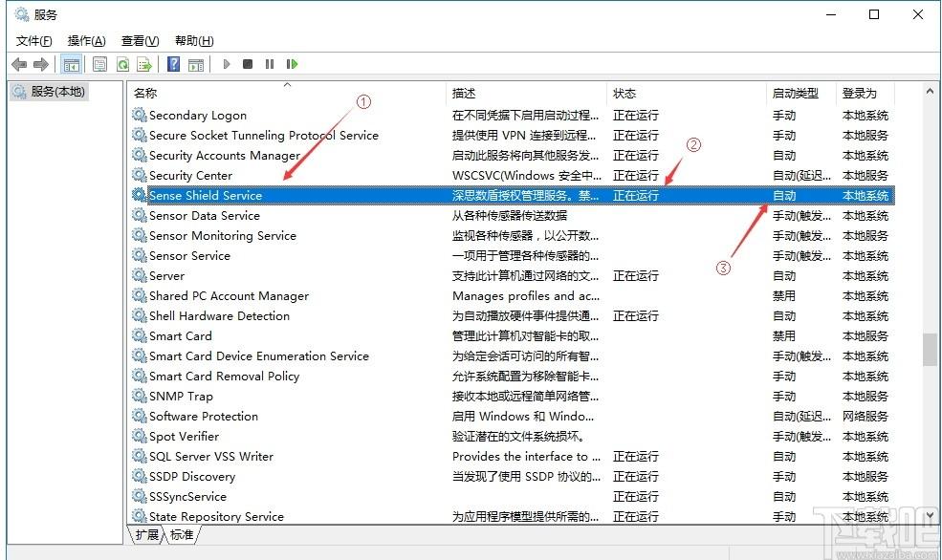The image size is (942, 560).
Task: Click the scroll down arrow of the list
Action: pyautogui.click(x=930, y=515)
